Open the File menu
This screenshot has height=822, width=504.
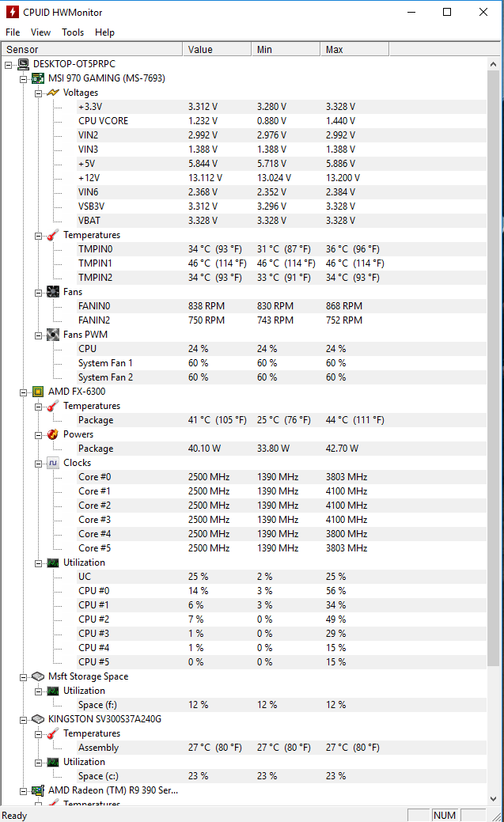13,32
